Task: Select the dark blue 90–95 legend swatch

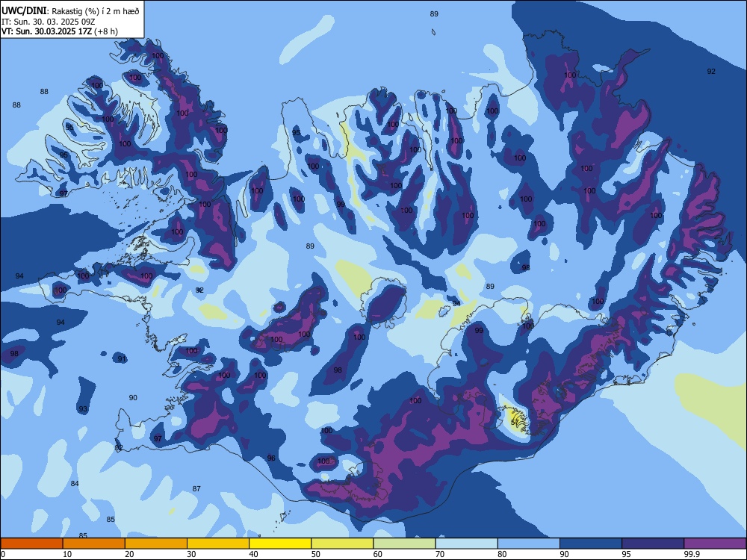Action: 591,544
